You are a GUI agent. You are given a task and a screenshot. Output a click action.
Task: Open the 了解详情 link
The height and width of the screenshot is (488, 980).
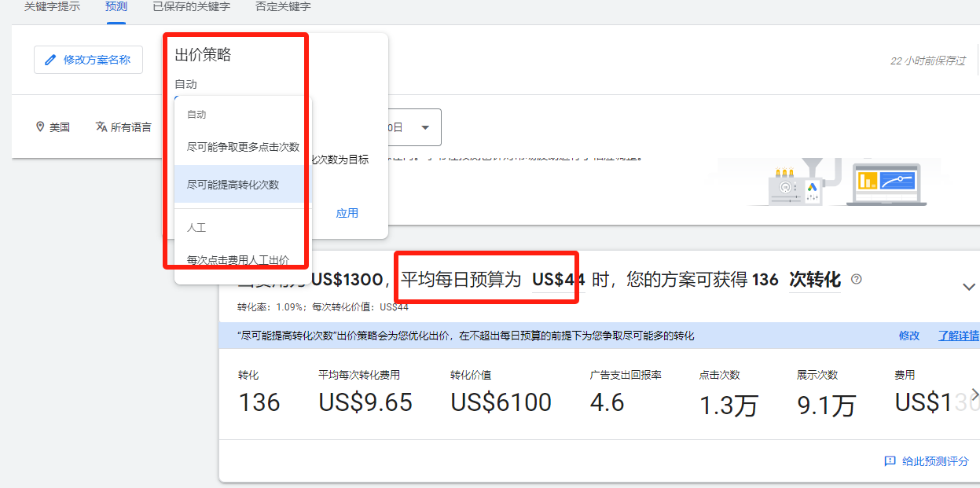pos(959,336)
